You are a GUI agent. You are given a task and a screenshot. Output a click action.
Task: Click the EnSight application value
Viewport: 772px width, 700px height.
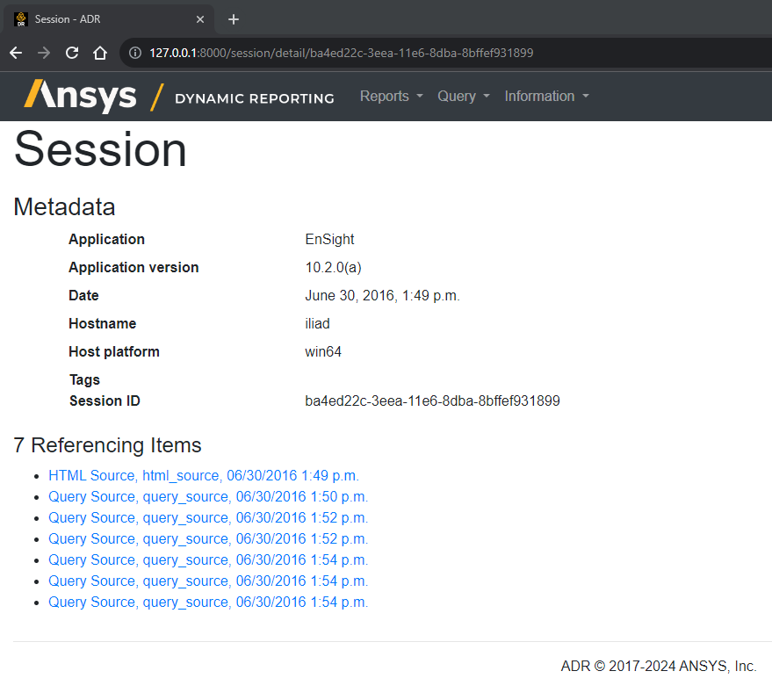click(329, 239)
